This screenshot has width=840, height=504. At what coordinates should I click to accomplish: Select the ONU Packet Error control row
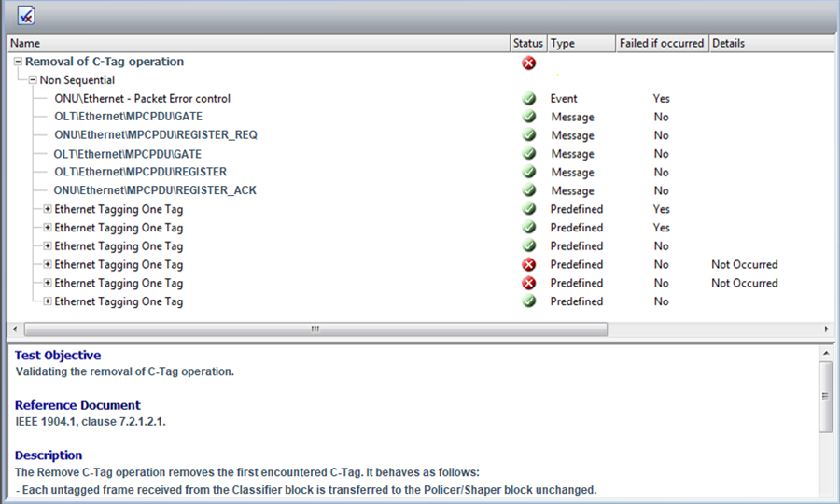pos(142,99)
